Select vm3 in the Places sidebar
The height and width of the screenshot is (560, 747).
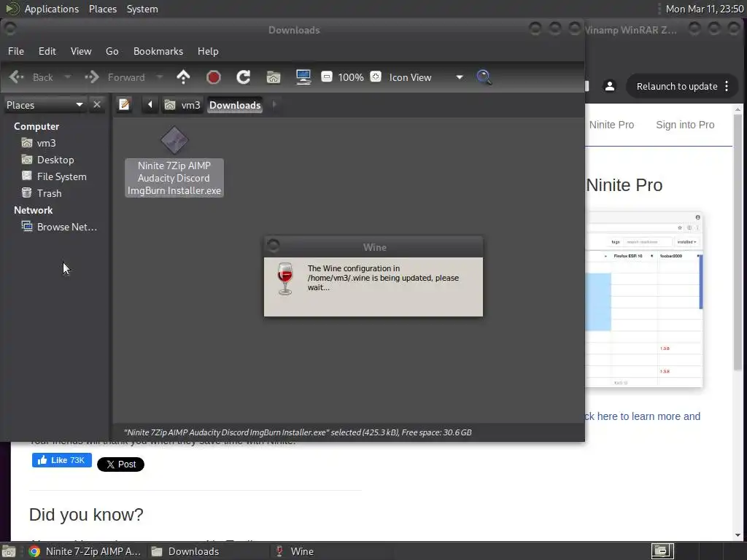(x=46, y=144)
